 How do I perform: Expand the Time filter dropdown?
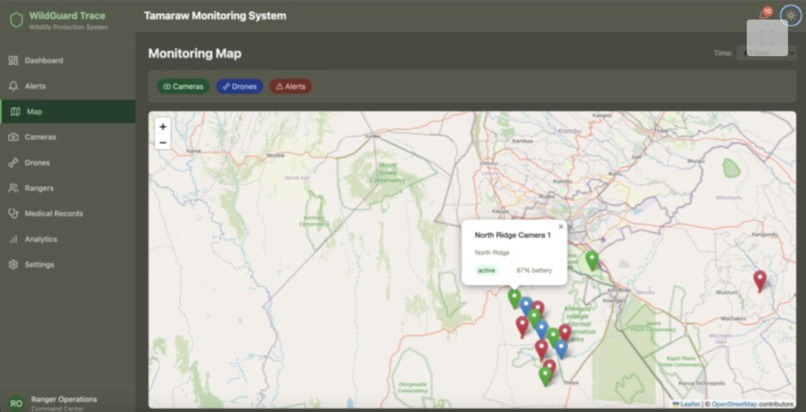click(766, 53)
